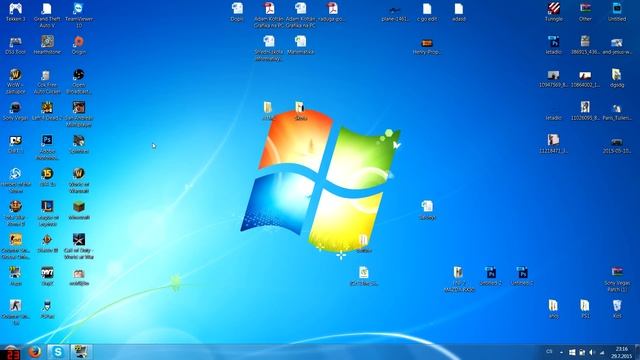This screenshot has height=360, width=640.
Task: Show hidden system tray icons arrow
Action: tap(561, 352)
